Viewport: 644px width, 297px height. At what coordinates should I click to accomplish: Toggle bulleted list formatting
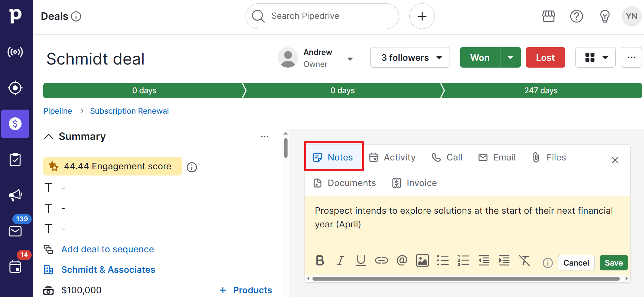click(443, 261)
